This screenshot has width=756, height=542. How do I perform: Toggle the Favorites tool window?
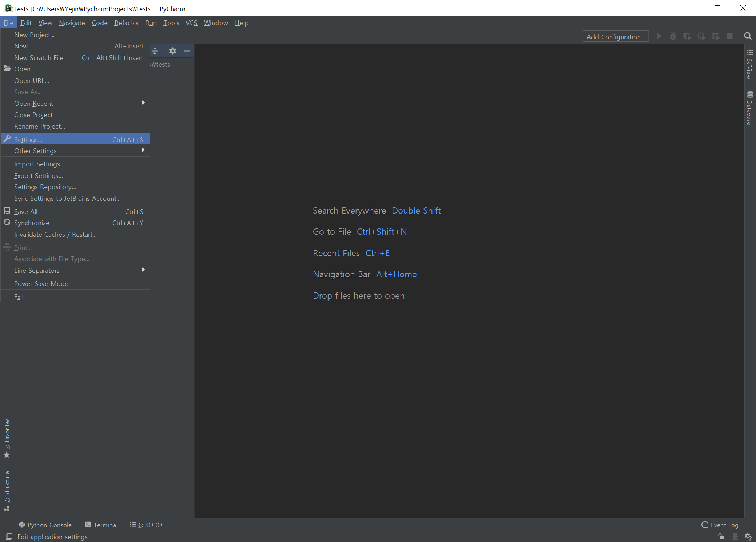(7, 438)
